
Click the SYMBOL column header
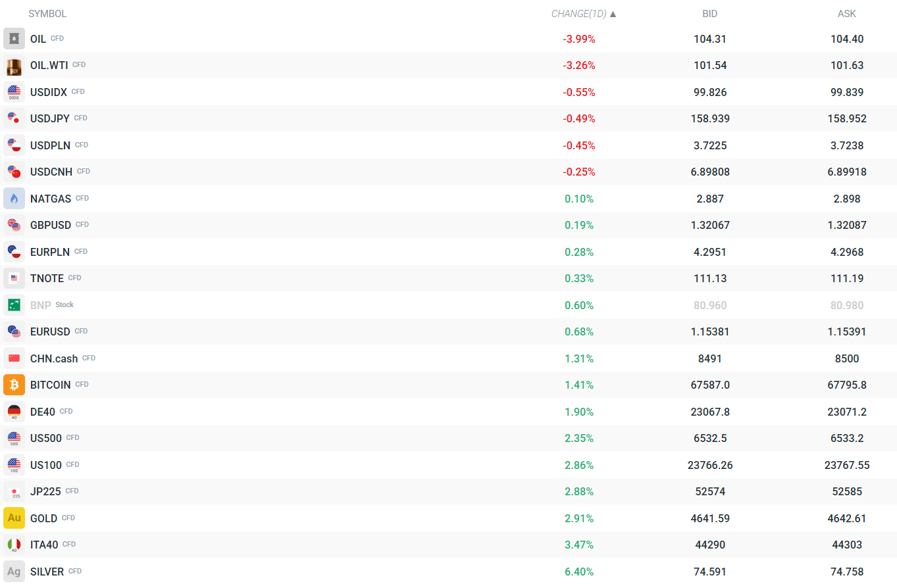[x=47, y=14]
